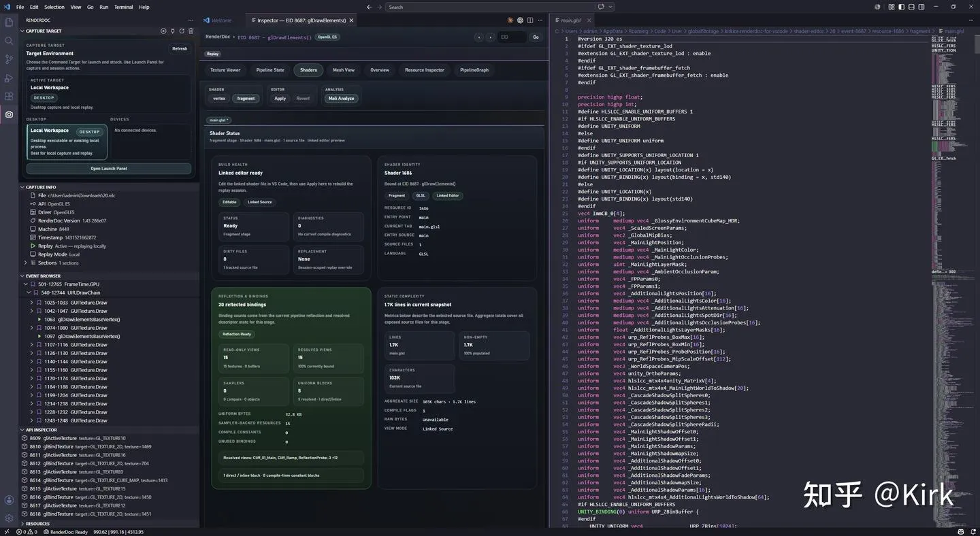The image size is (980, 536).
Task: Open the chat icon beside the search bar
Action: coord(601,7)
